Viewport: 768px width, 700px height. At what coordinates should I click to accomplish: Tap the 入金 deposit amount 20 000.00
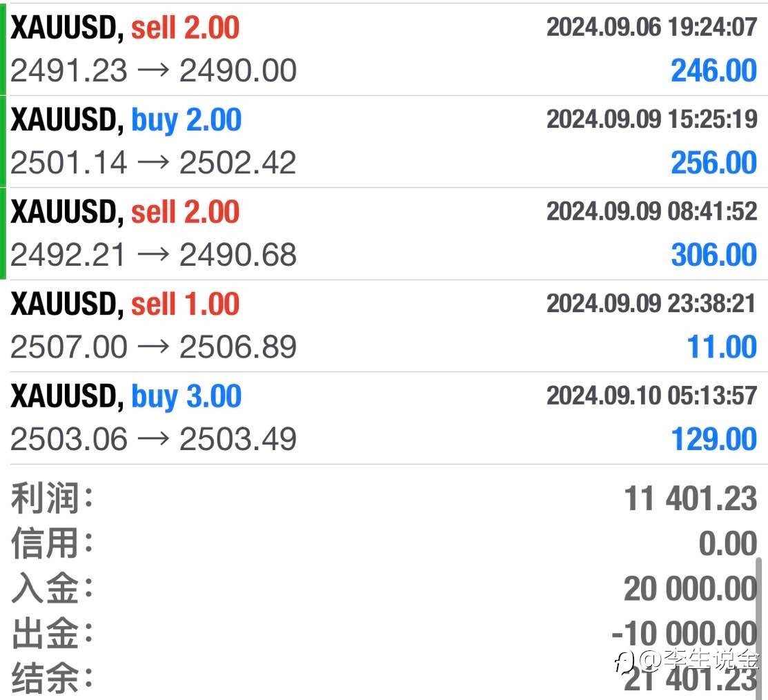(690, 589)
